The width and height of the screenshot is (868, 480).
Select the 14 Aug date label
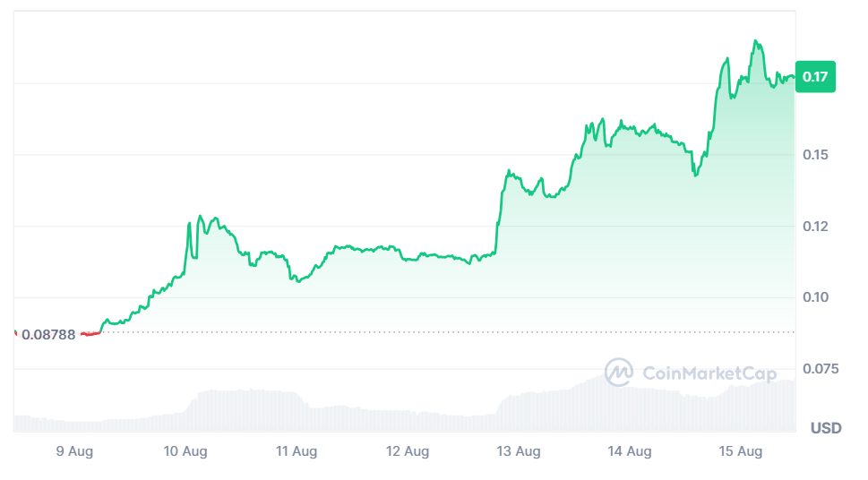tap(630, 451)
